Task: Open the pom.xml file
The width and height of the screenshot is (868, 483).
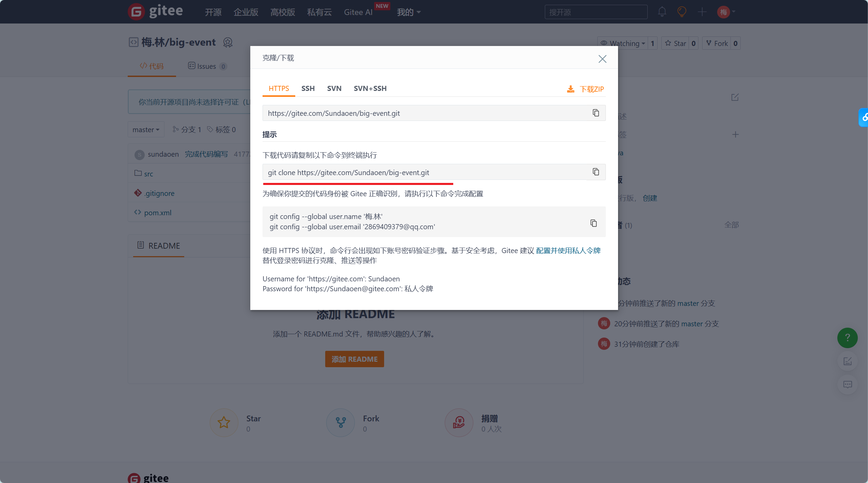Action: click(x=158, y=213)
